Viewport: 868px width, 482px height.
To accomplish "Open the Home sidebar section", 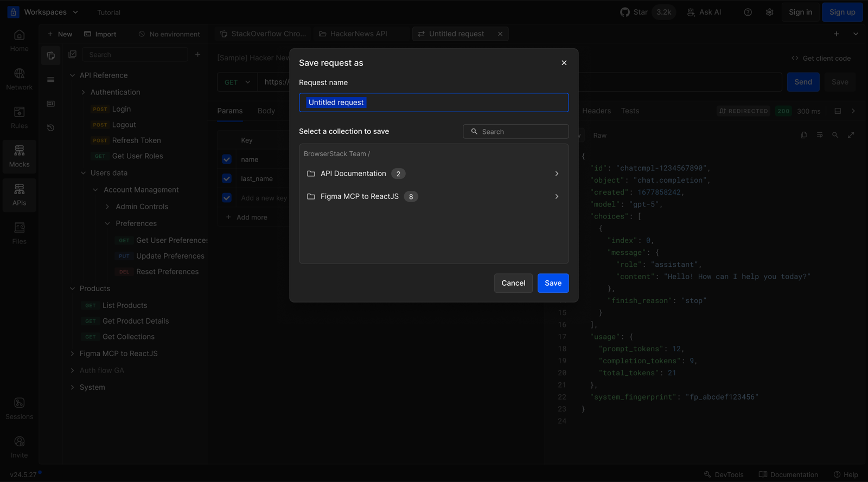I will click(x=19, y=41).
